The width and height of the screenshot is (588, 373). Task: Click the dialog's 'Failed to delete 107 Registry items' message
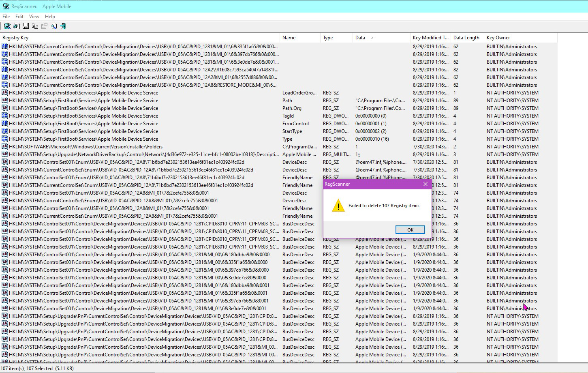[384, 206]
